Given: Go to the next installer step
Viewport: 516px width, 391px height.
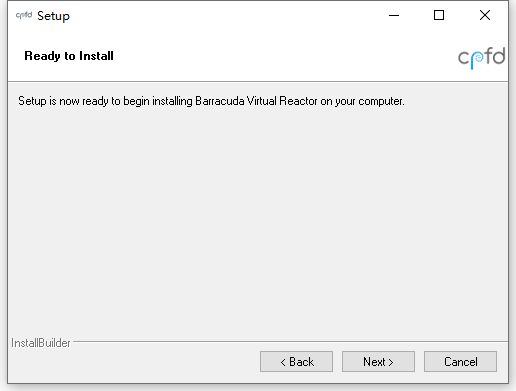Looking at the screenshot, I should click(x=378, y=361).
